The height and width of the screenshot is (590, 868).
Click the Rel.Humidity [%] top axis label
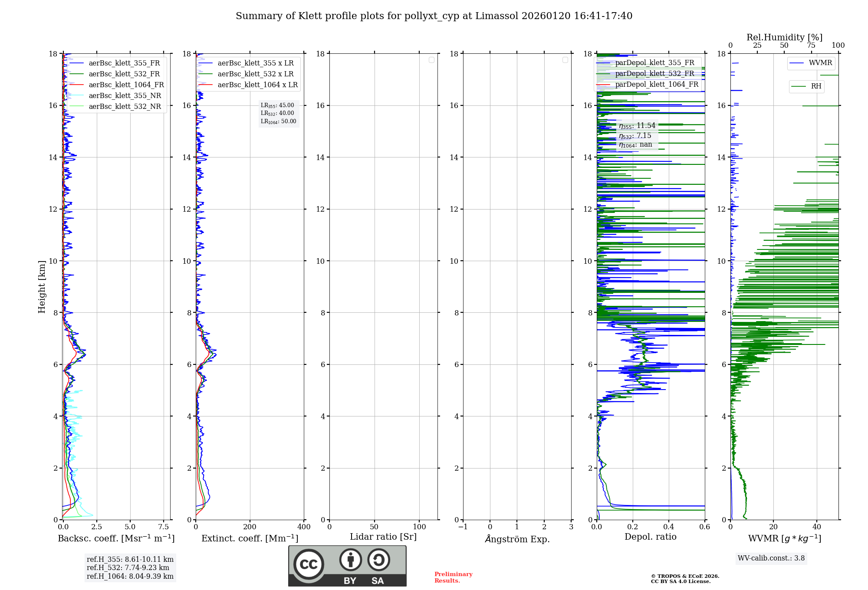click(x=784, y=37)
